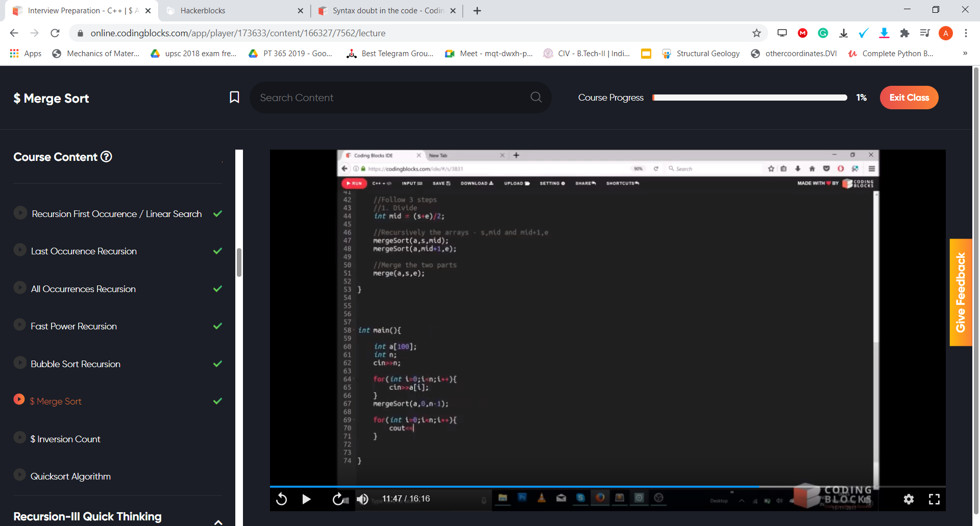Collapse the Recursion-III Quick Thinking section
Viewport: 980px width, 526px height.
coord(218,521)
